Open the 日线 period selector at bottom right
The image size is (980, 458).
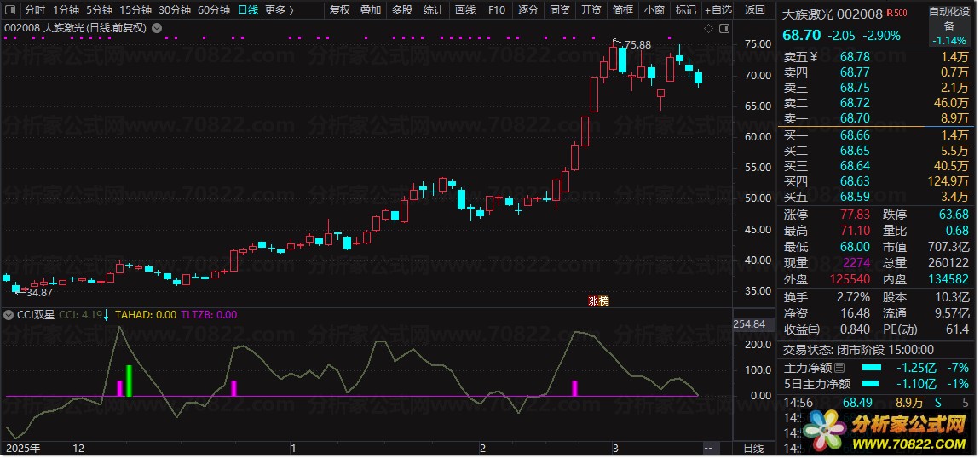(753, 448)
